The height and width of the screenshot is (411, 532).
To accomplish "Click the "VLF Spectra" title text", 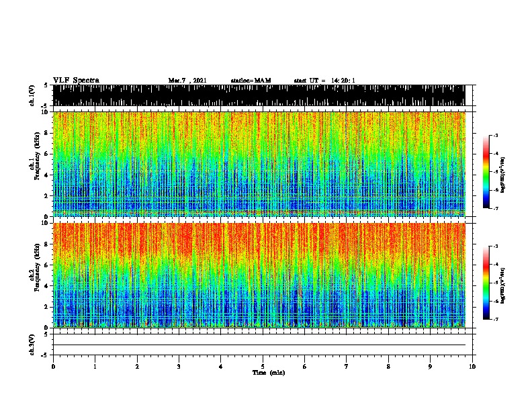I will click(x=76, y=81).
